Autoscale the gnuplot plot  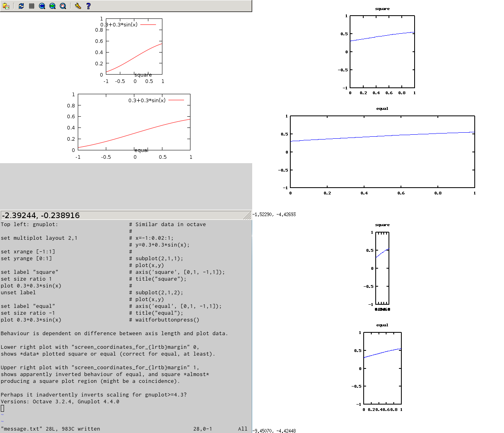click(x=63, y=6)
